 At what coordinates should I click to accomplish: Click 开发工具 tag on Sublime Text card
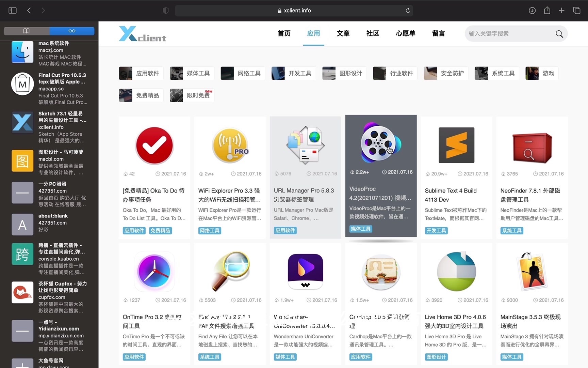pyautogui.click(x=436, y=231)
